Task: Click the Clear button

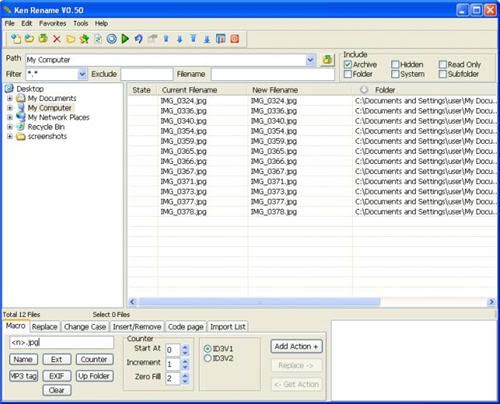Action: pos(57,390)
